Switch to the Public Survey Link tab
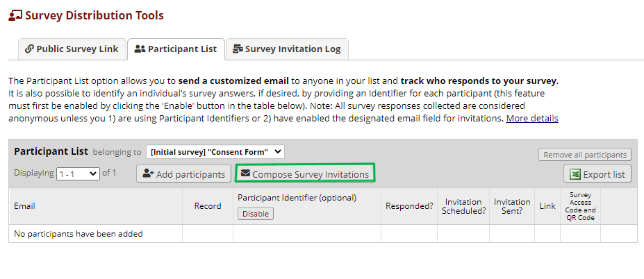This screenshot has width=644, height=279. point(72,49)
